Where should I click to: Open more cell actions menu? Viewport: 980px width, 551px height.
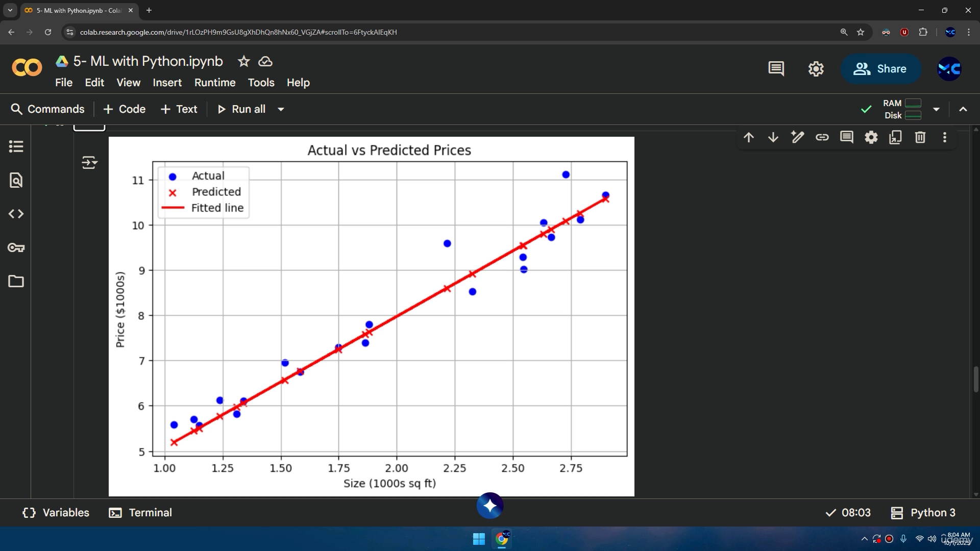tap(945, 137)
